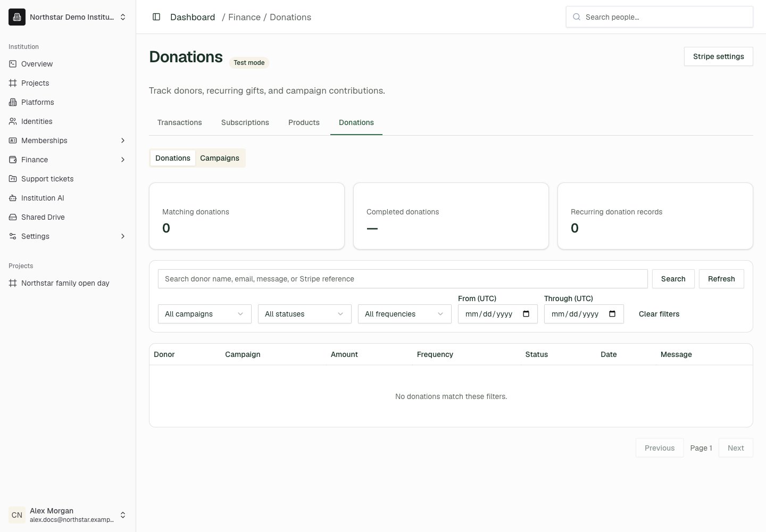Click the Finance wallet icon

tap(13, 160)
